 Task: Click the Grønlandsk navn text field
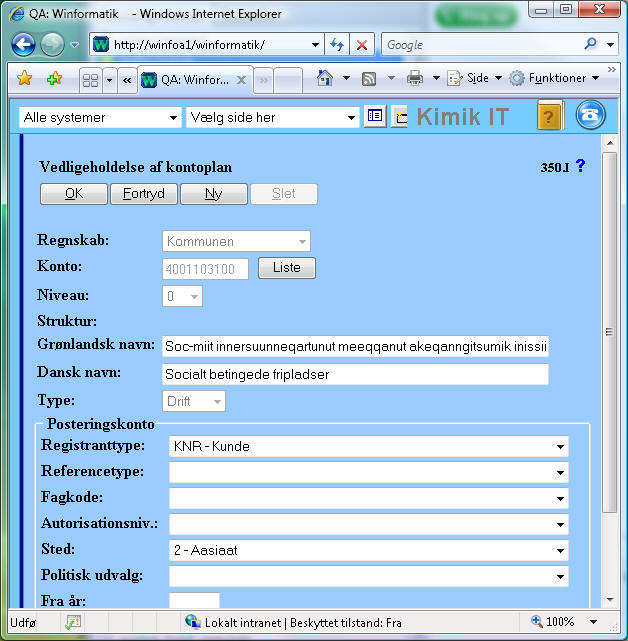355,346
